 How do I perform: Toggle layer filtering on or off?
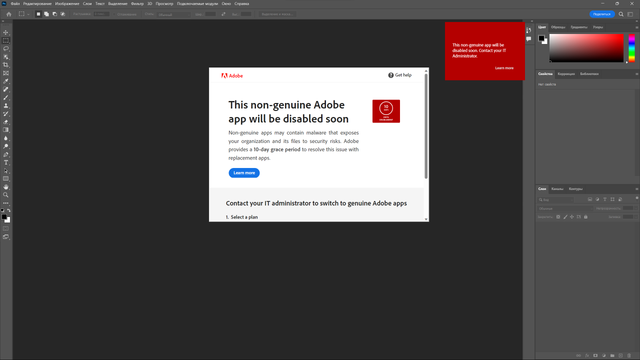pyautogui.click(x=636, y=198)
